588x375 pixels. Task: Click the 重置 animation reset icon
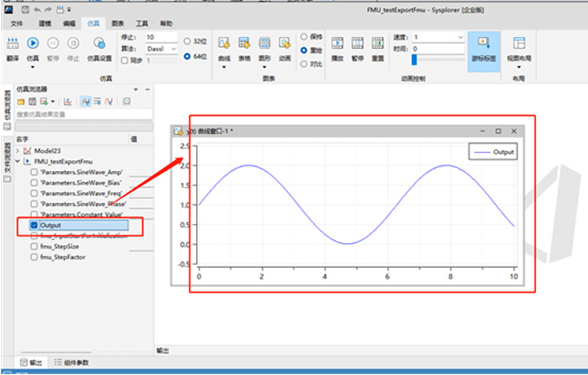pos(378,43)
